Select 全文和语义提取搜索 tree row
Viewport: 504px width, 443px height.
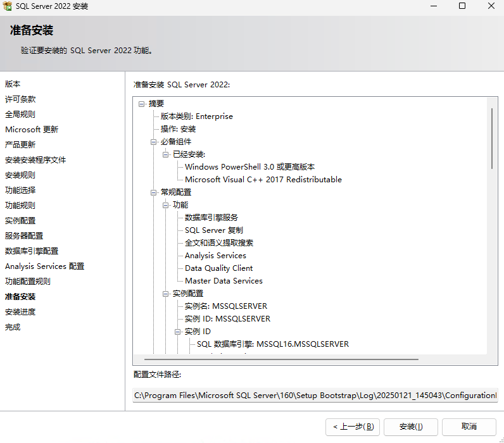[x=219, y=242]
